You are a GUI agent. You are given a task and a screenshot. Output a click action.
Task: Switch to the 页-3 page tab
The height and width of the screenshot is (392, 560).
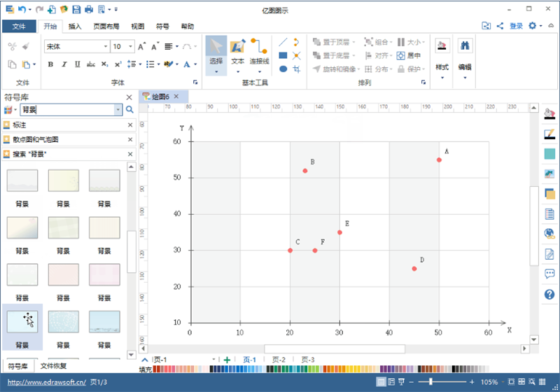click(308, 360)
